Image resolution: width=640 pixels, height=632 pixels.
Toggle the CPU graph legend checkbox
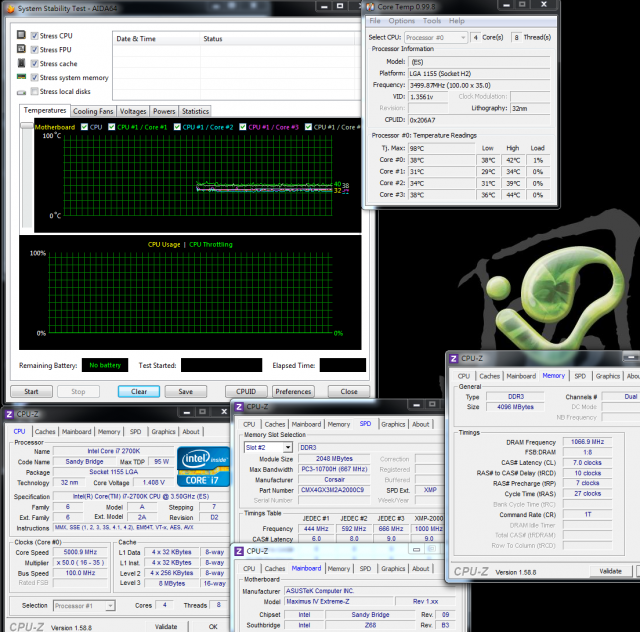point(84,127)
